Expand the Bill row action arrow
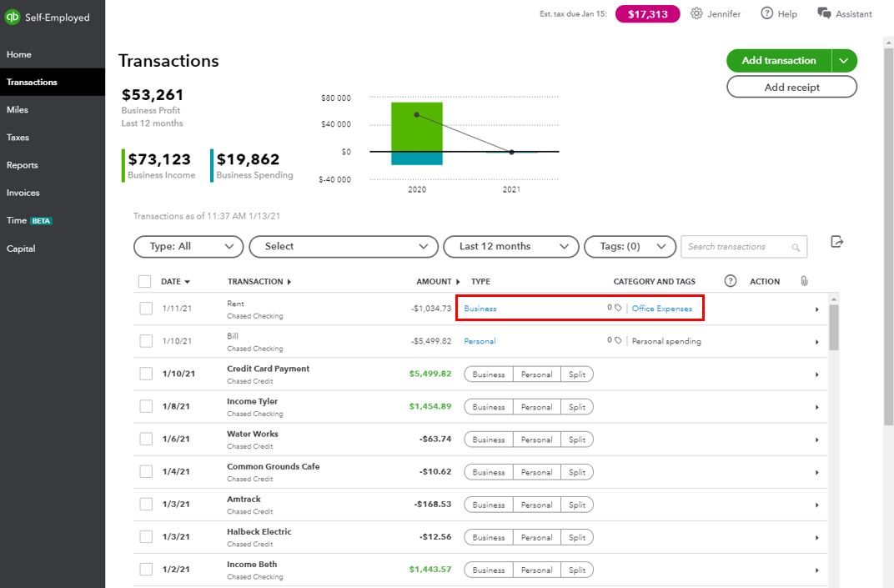Image resolution: width=894 pixels, height=588 pixels. [x=817, y=342]
